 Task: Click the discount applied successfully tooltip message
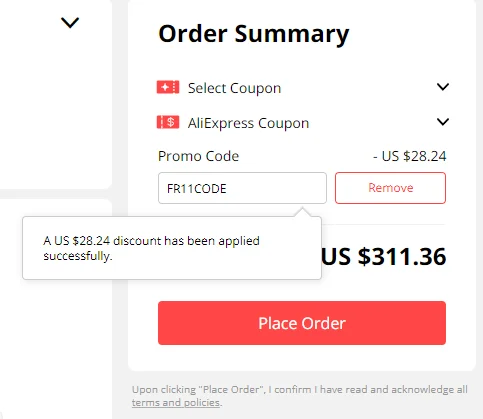click(x=151, y=248)
